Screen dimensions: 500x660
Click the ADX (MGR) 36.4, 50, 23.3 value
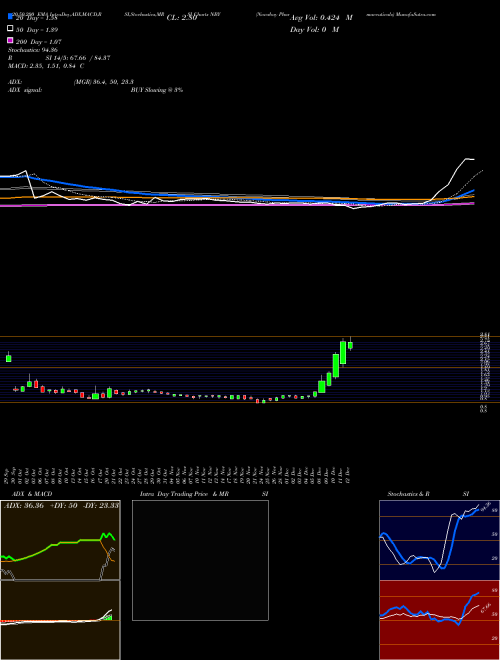coord(104,83)
